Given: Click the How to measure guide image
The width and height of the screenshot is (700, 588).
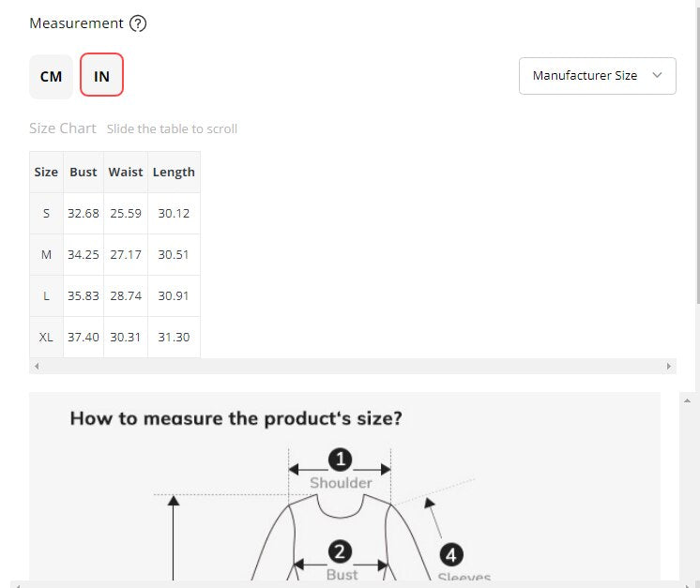Looking at the screenshot, I should (344, 487).
